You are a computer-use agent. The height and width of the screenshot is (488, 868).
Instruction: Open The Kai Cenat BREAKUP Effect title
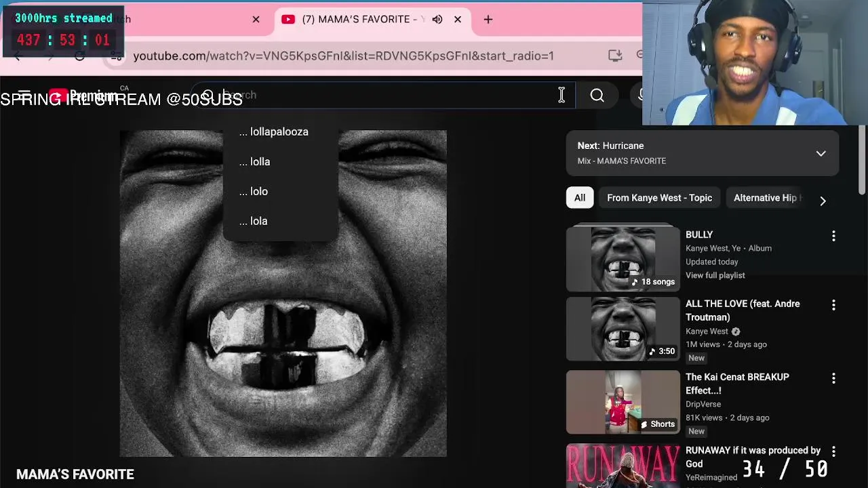click(x=737, y=384)
